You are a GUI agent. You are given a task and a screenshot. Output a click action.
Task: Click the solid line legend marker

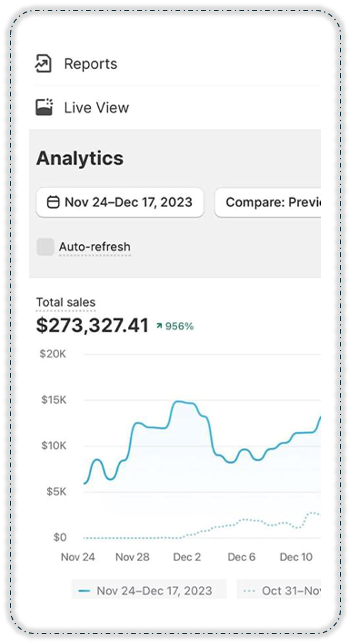tap(84, 591)
